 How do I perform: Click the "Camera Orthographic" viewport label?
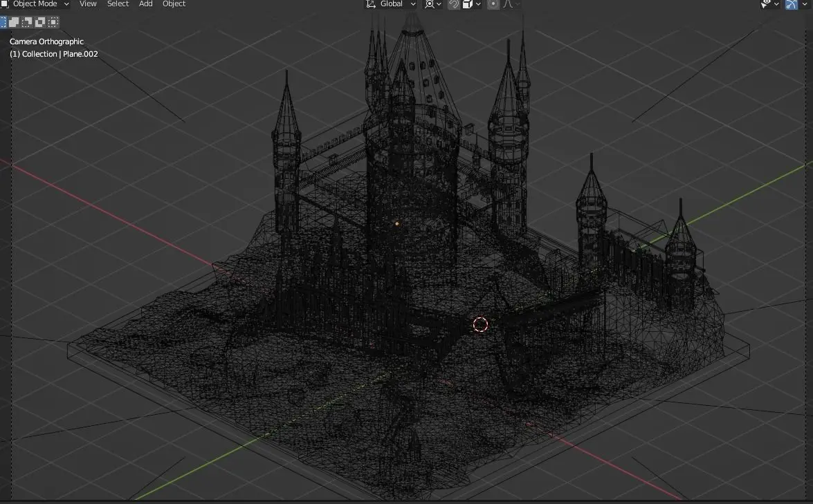click(46, 41)
